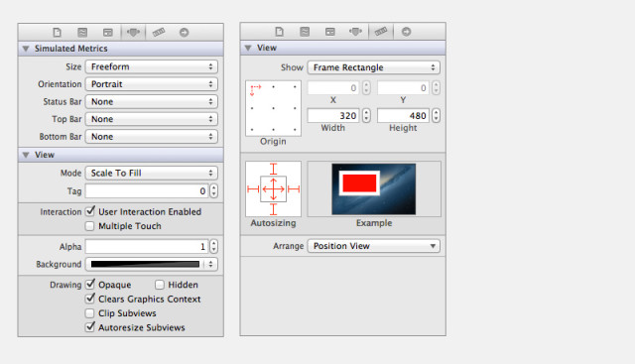The width and height of the screenshot is (635, 364).
Task: Click the Height stepper arrows
Action: point(437,116)
